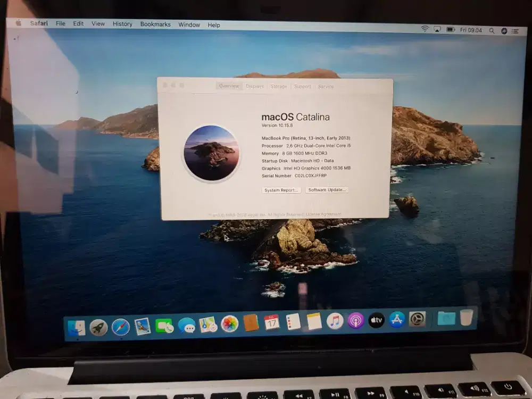Image resolution: width=532 pixels, height=399 pixels.
Task: Open the Window menu
Action: click(x=189, y=25)
